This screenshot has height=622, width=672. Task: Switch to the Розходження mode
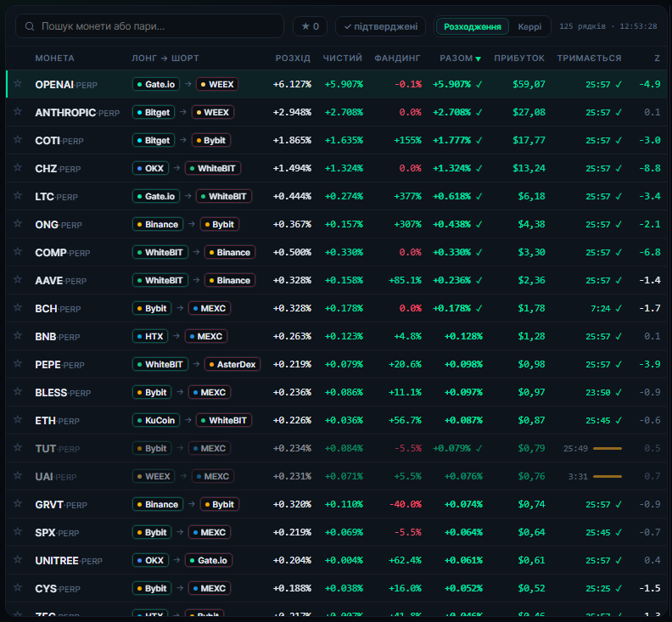pyautogui.click(x=472, y=26)
